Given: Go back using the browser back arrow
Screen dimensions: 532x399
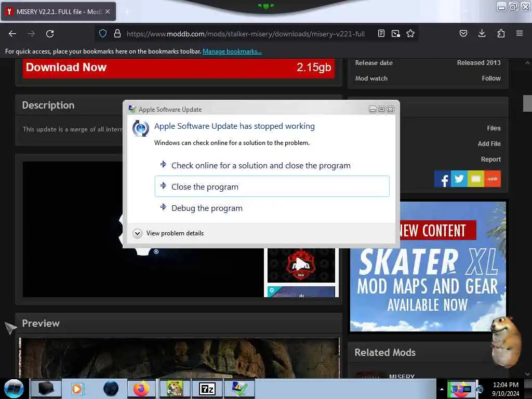Looking at the screenshot, I should 12,34.
